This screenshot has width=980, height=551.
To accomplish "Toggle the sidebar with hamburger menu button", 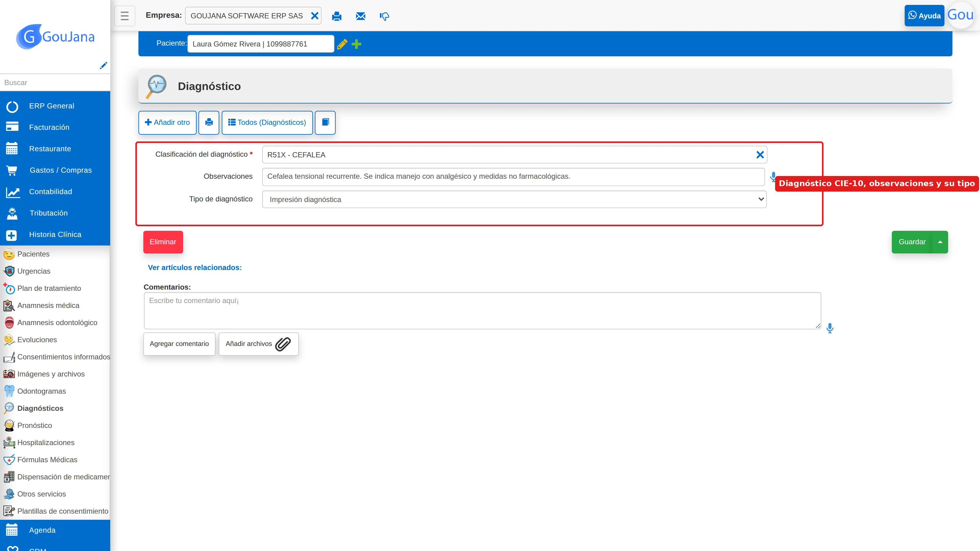I will pyautogui.click(x=124, y=16).
